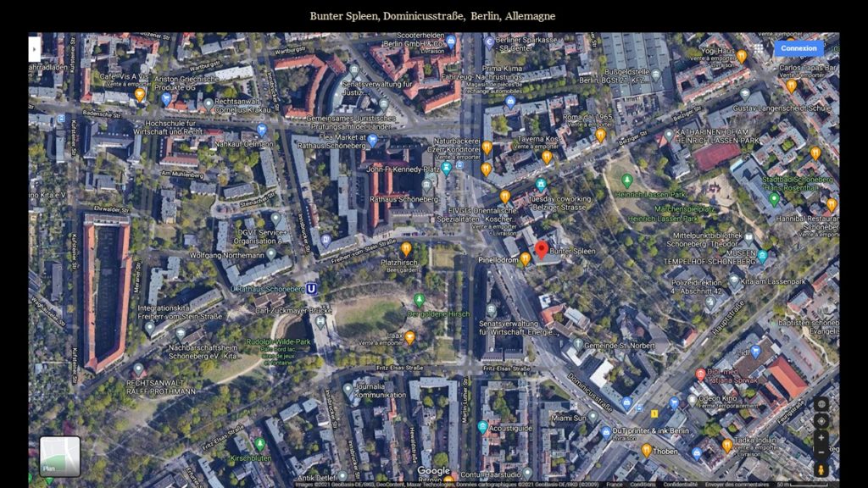Click the Connexion sign-in button
The height and width of the screenshot is (488, 868).
798,48
